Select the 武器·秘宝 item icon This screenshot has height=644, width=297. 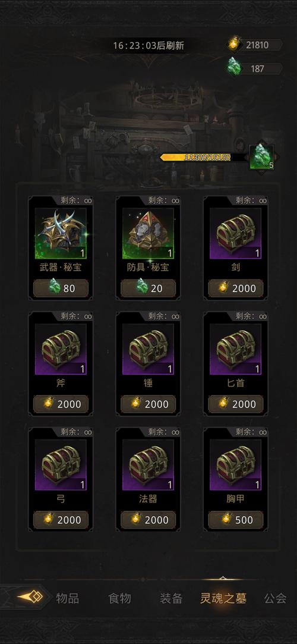pyautogui.click(x=61, y=233)
